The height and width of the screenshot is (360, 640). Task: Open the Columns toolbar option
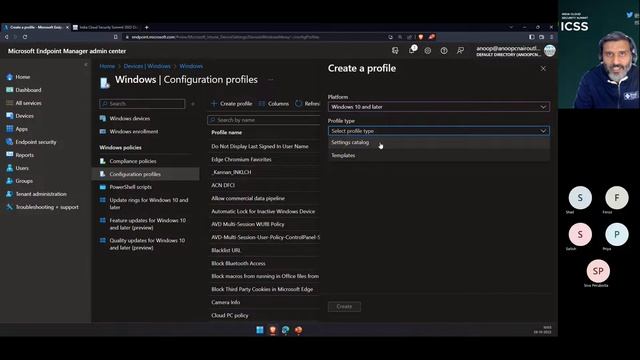[274, 104]
